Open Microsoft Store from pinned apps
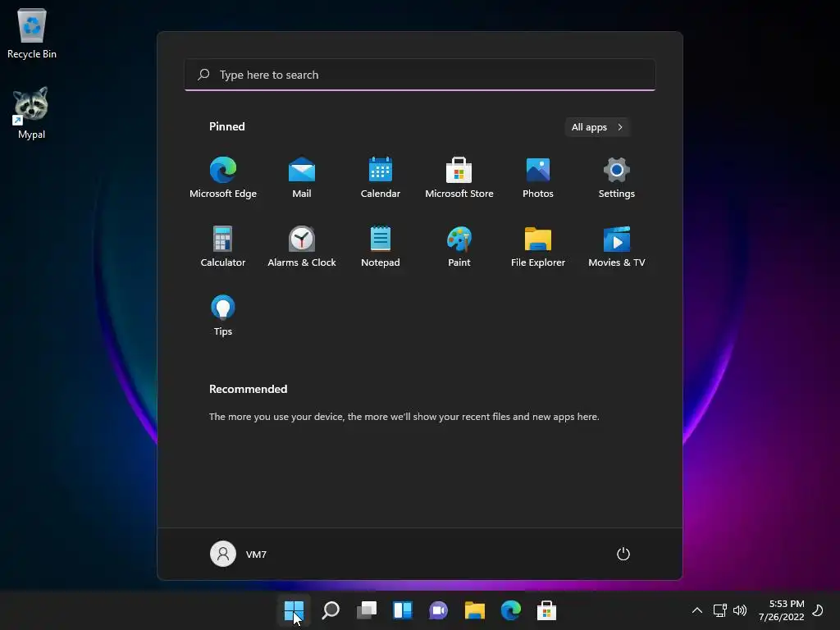Viewport: 840px width, 630px height. point(459,177)
